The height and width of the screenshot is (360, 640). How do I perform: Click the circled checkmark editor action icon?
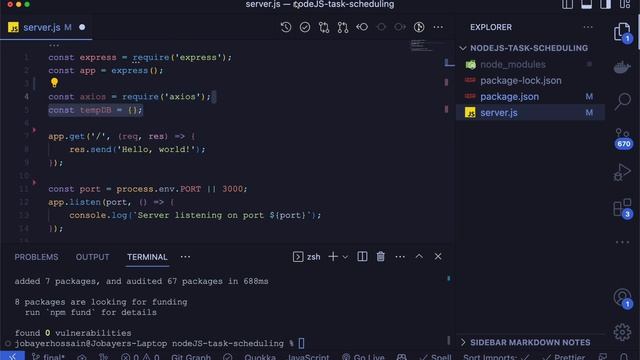305,27
